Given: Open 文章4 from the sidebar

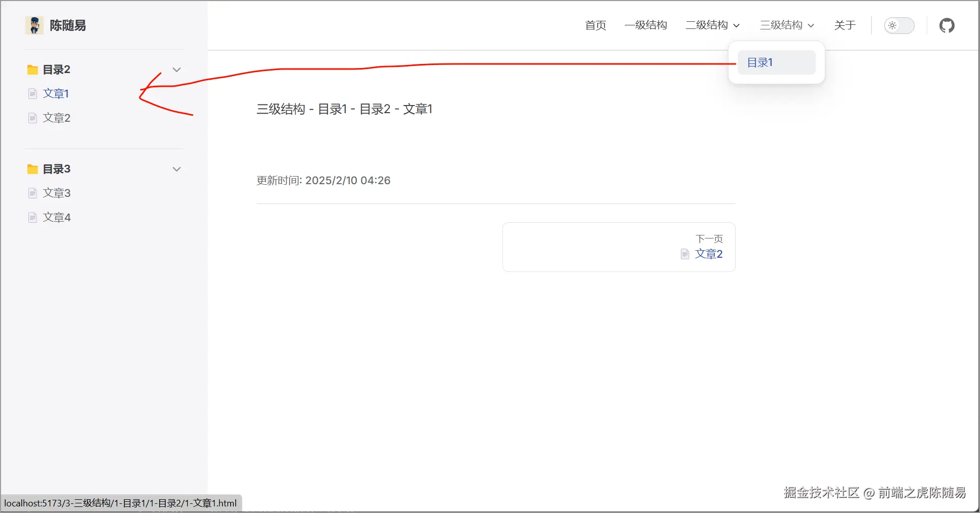Looking at the screenshot, I should pos(56,217).
